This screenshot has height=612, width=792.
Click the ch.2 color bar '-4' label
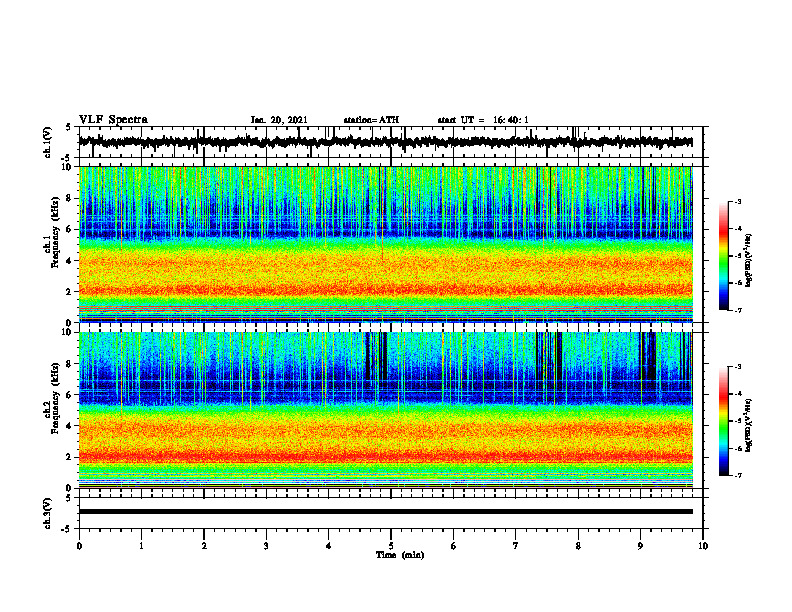[738, 394]
